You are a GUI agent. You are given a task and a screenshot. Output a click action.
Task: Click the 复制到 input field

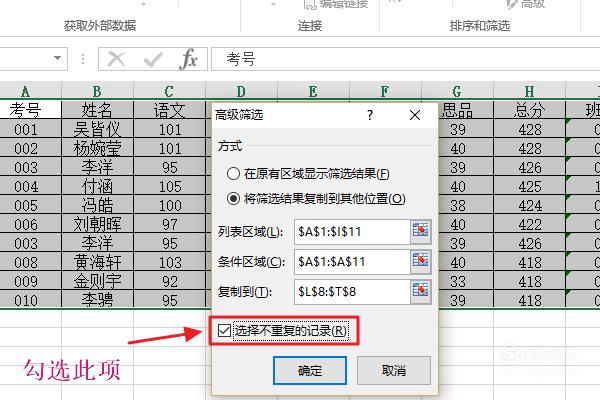pos(352,291)
